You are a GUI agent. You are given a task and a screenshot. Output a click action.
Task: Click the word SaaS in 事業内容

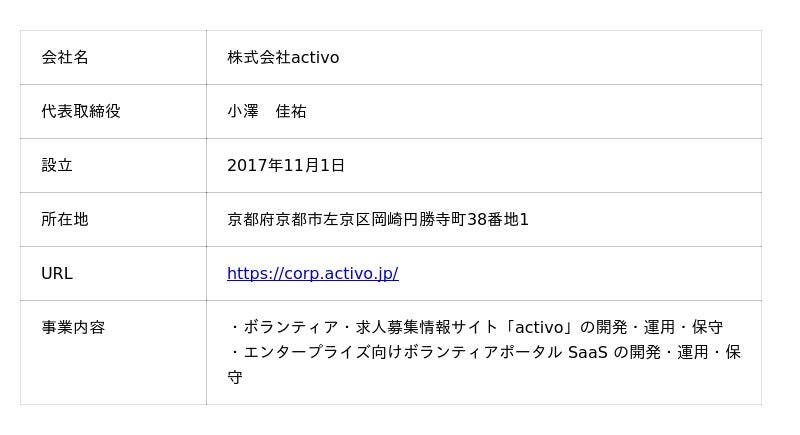coord(588,352)
